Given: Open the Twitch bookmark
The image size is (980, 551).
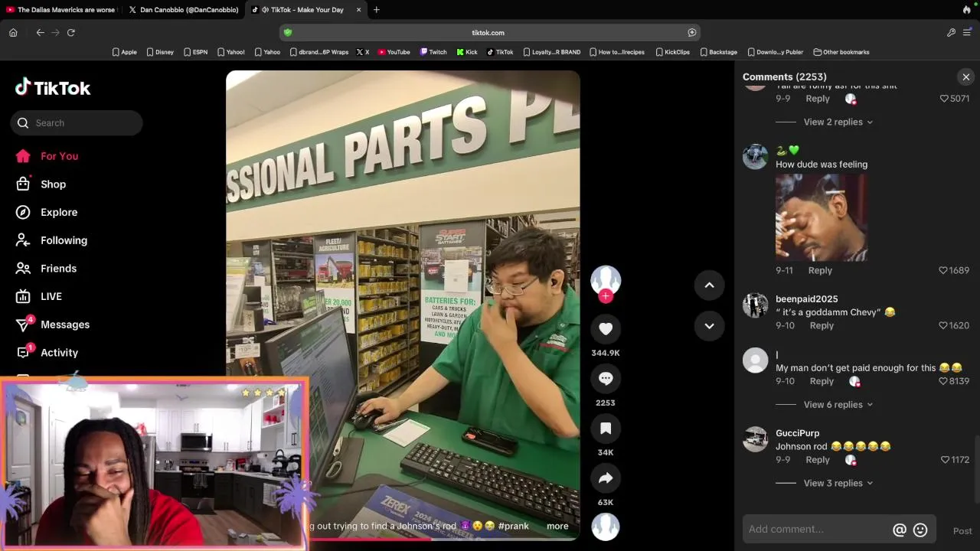Looking at the screenshot, I should pos(433,52).
